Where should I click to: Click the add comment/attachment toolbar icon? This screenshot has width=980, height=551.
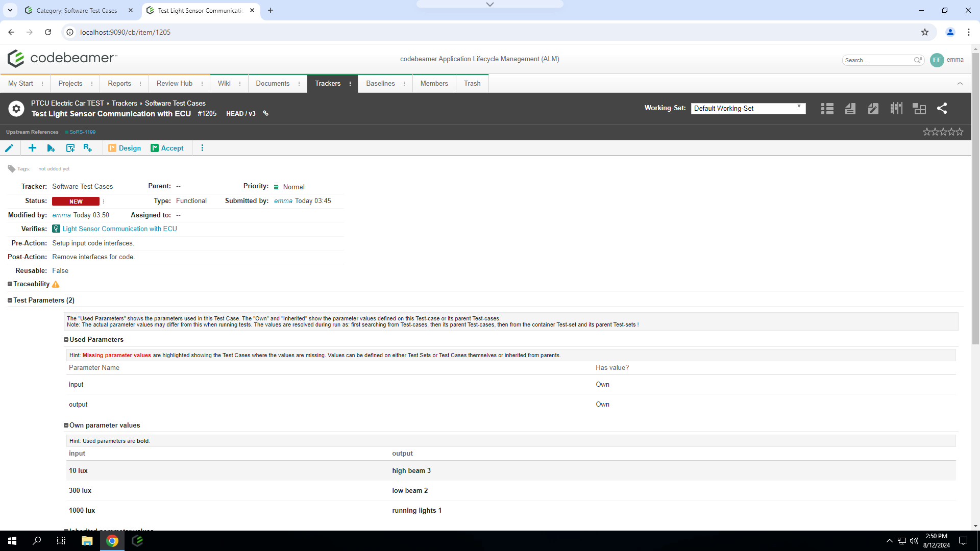click(x=70, y=148)
